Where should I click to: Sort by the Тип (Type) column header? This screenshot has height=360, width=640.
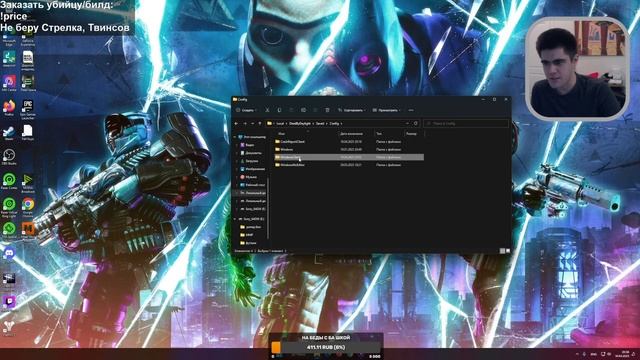click(x=379, y=133)
